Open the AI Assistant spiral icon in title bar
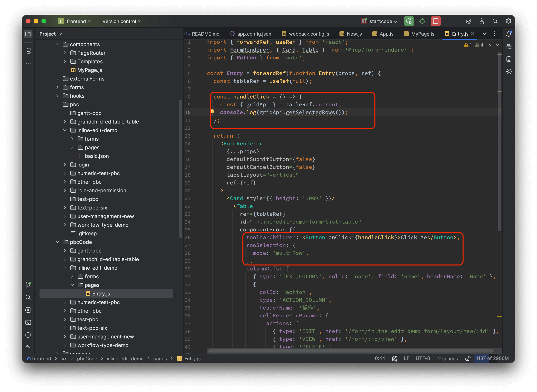 click(468, 21)
